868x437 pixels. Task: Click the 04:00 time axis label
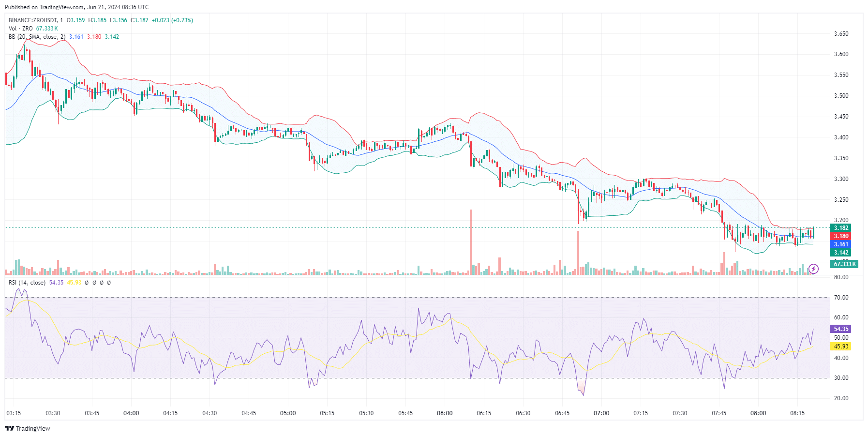pyautogui.click(x=131, y=413)
